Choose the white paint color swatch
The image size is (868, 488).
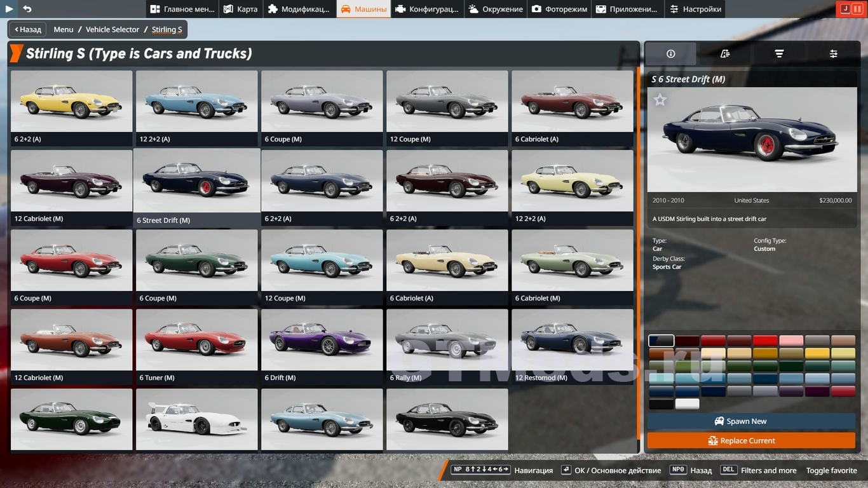point(687,403)
